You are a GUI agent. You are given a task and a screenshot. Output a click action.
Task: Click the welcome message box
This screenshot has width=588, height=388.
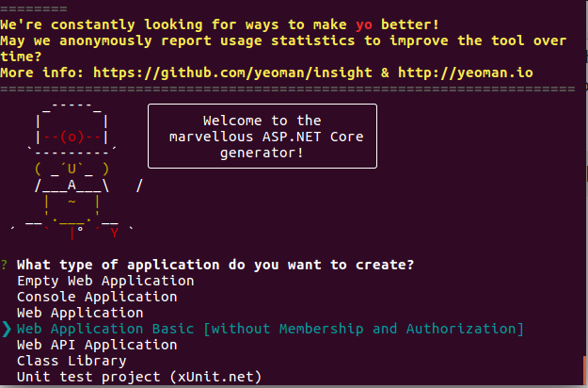(262, 137)
